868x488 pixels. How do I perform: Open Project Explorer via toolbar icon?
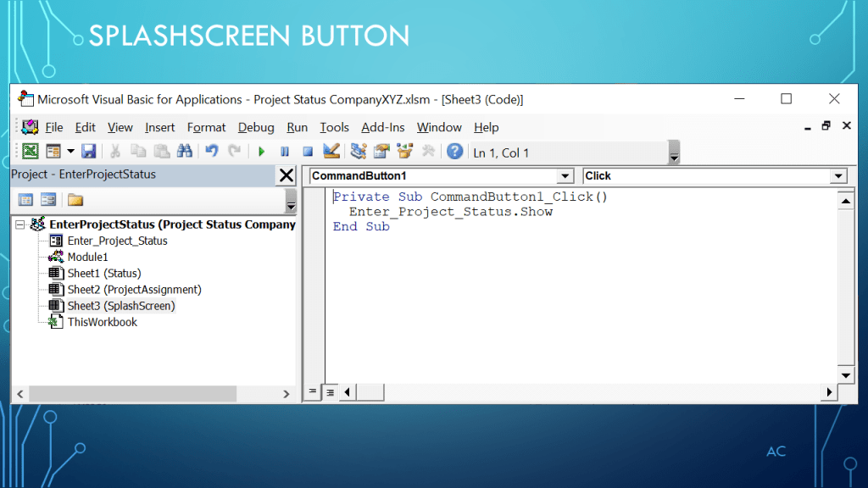[x=358, y=152]
